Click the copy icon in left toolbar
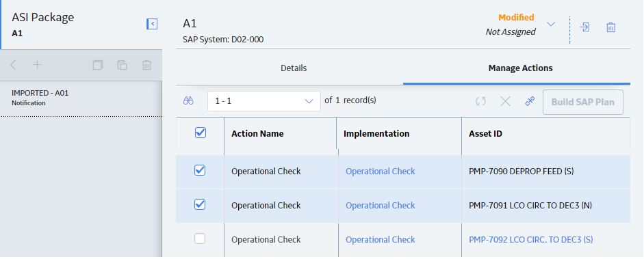Viewport: 644px width, 259px height. pyautogui.click(x=98, y=65)
